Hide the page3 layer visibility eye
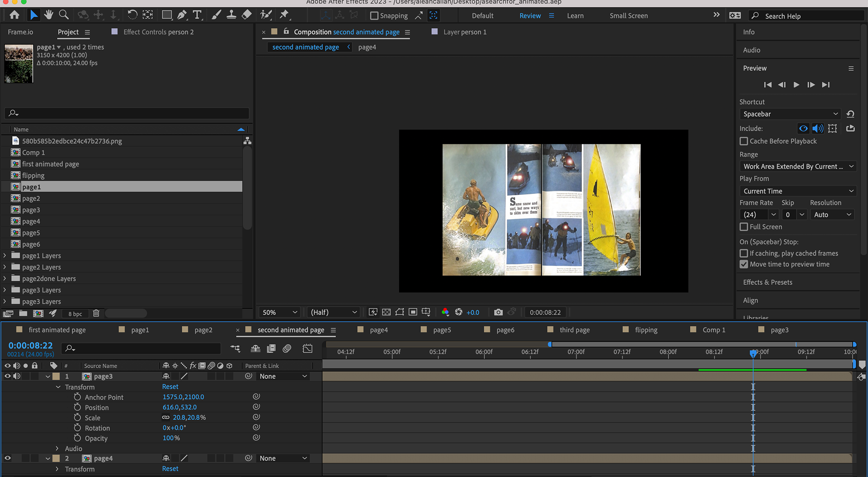 (x=8, y=376)
